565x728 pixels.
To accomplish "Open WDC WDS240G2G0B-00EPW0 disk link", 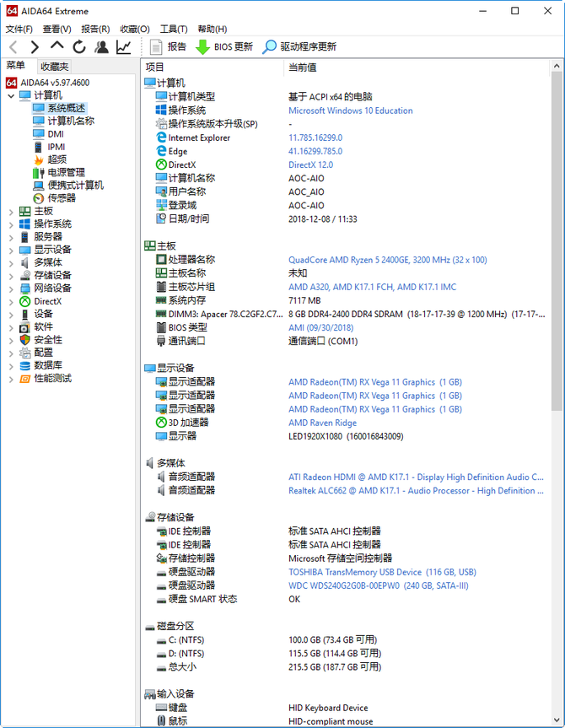I will [x=379, y=585].
